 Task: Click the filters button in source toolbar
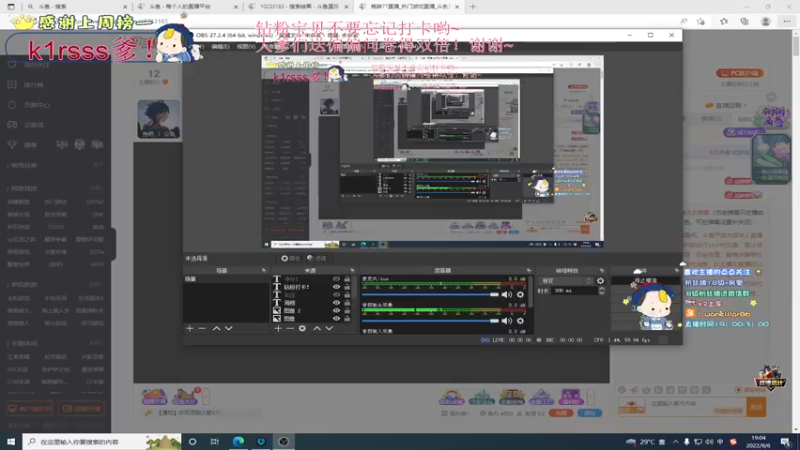click(x=316, y=259)
